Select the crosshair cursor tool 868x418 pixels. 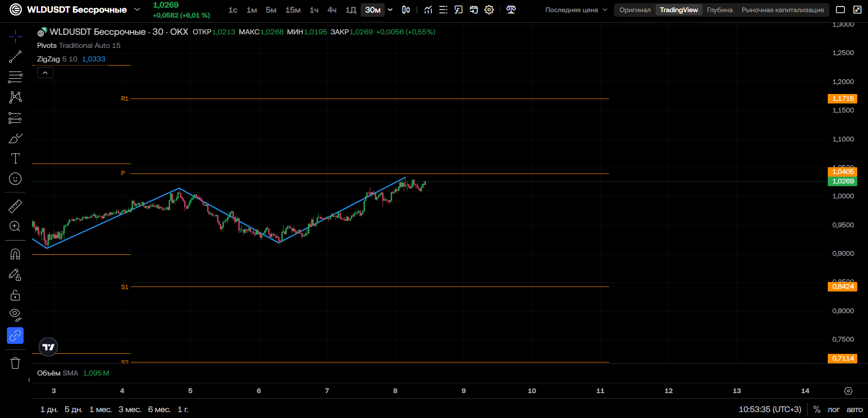(x=15, y=37)
